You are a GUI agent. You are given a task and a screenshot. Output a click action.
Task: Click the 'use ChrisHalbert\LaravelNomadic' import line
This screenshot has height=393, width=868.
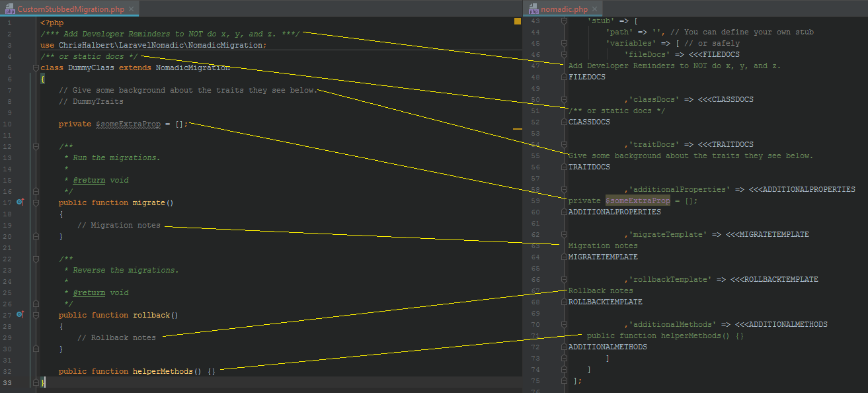[x=153, y=45]
